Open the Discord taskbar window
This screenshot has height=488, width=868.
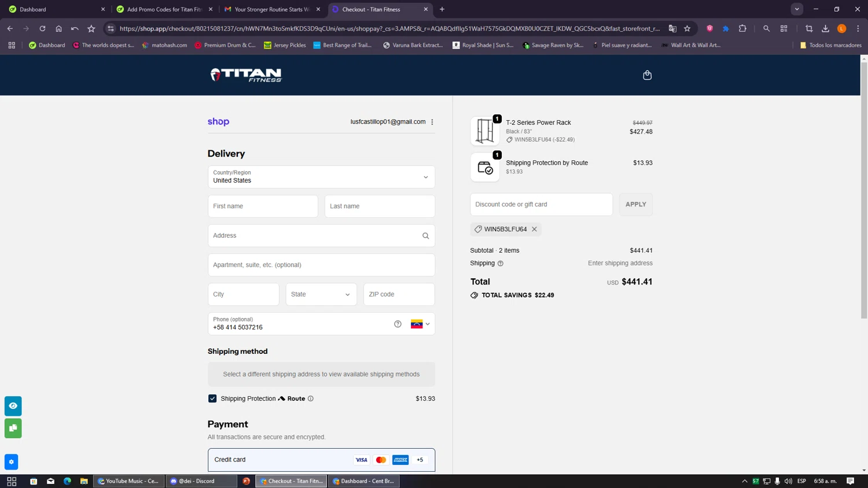(201, 481)
